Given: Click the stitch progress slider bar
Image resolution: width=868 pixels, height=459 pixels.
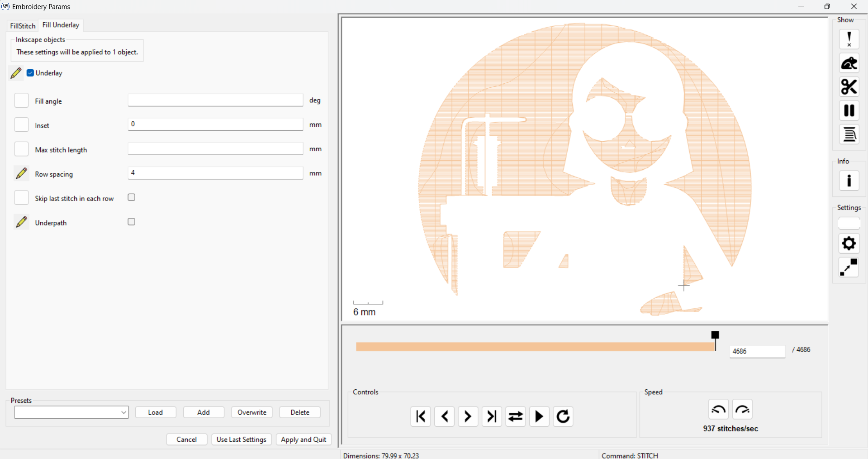Looking at the screenshot, I should pos(536,347).
